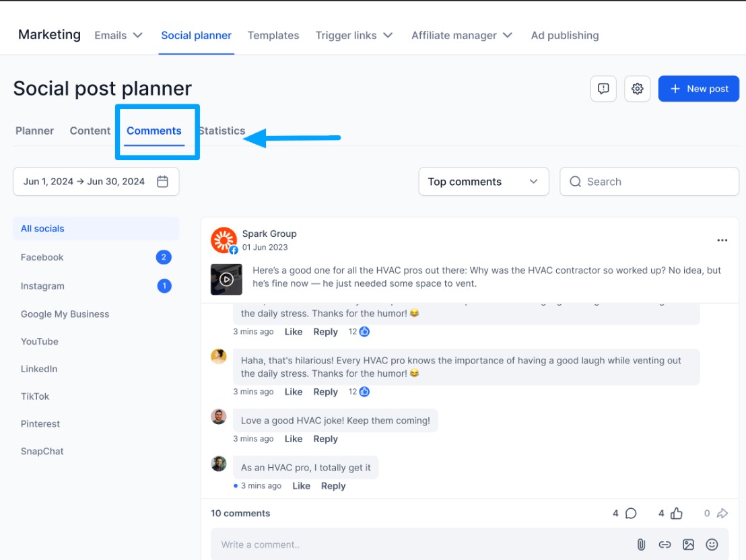Reply to 'Love a good HVAC joke' comment
This screenshot has height=560, width=746.
click(x=325, y=439)
